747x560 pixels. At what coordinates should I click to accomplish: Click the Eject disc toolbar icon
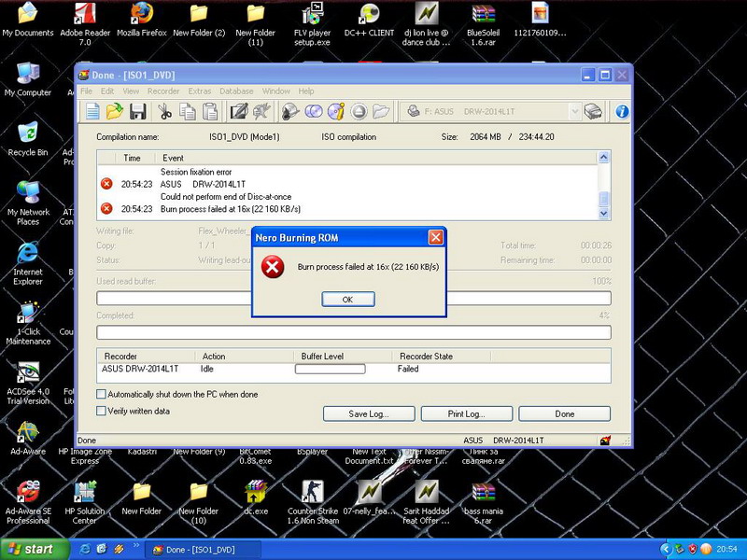click(x=594, y=112)
